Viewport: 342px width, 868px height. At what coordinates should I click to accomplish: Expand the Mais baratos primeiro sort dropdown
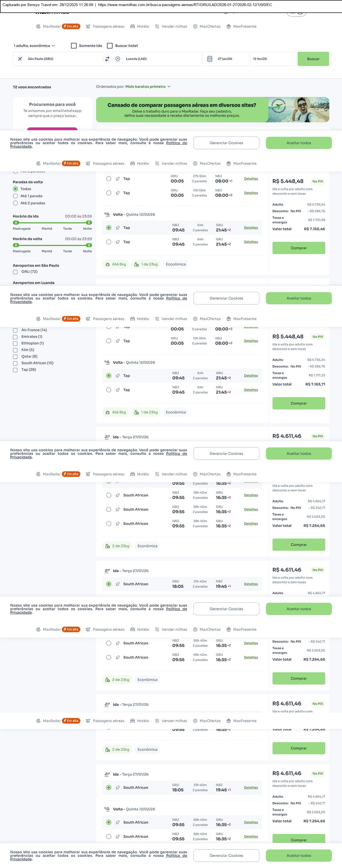click(148, 87)
